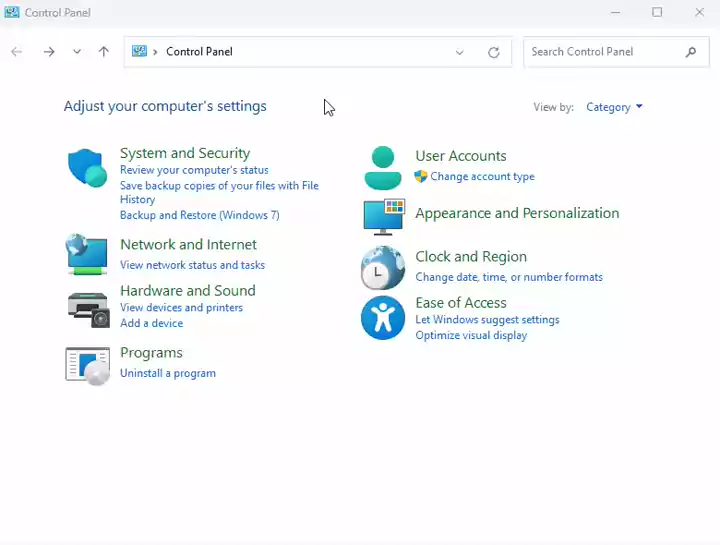Click View network status and tasks
Screen dimensions: 720x545
(192, 265)
